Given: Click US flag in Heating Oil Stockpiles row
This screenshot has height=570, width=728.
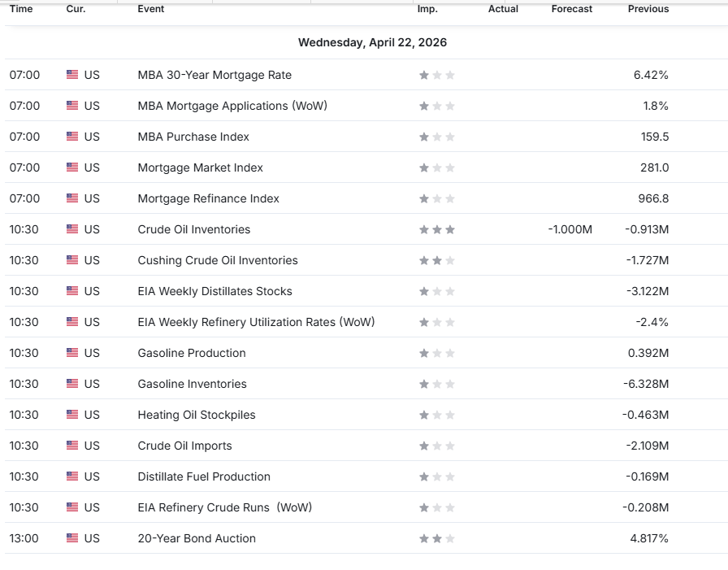Looking at the screenshot, I should click(x=72, y=415).
